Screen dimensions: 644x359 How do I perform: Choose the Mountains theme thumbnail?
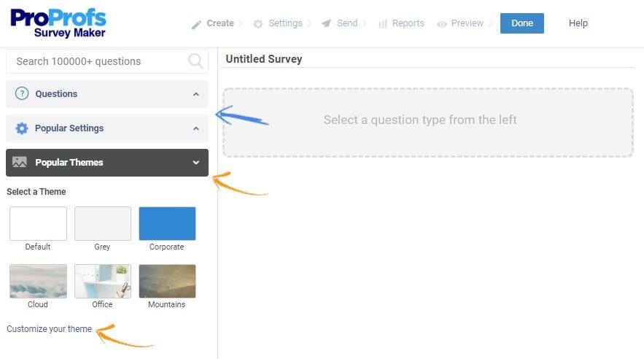pos(167,281)
